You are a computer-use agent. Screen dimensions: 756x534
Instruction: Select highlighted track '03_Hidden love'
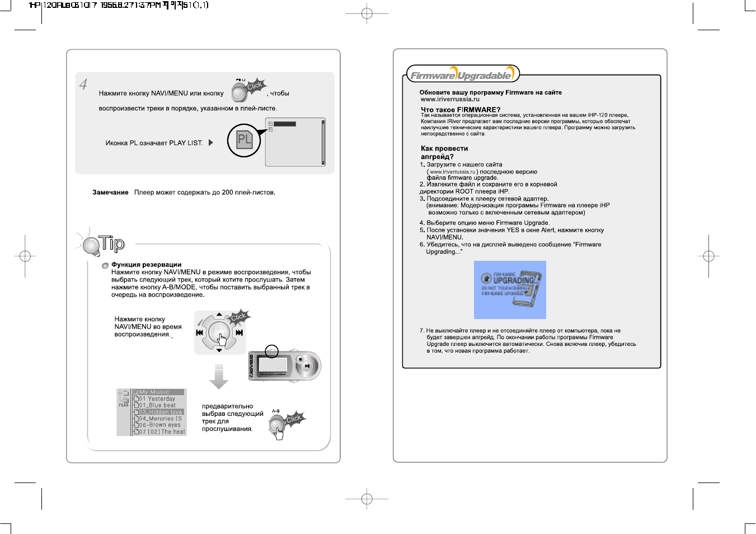[160, 412]
